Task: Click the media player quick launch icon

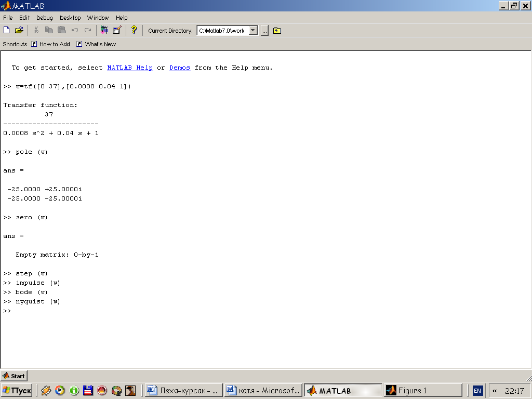Action: [x=60, y=391]
